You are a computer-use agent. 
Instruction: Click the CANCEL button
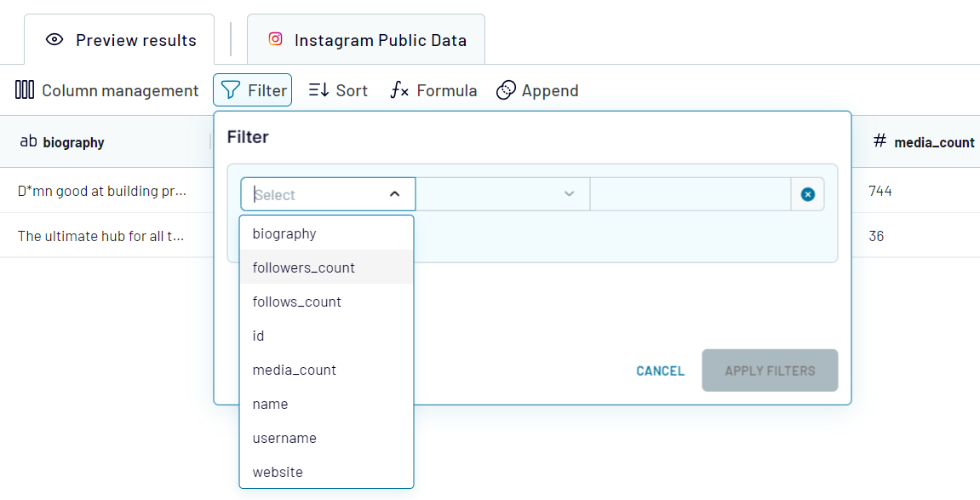pos(660,371)
